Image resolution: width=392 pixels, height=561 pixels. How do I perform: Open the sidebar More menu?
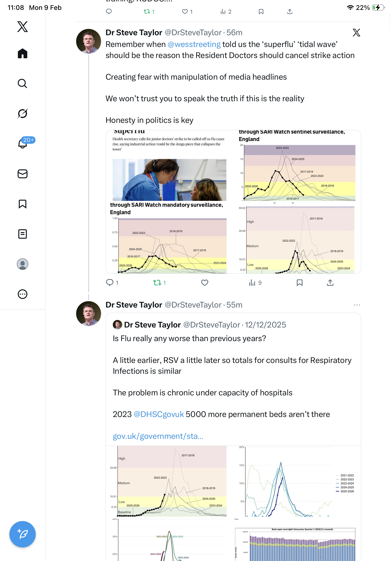coord(23,294)
